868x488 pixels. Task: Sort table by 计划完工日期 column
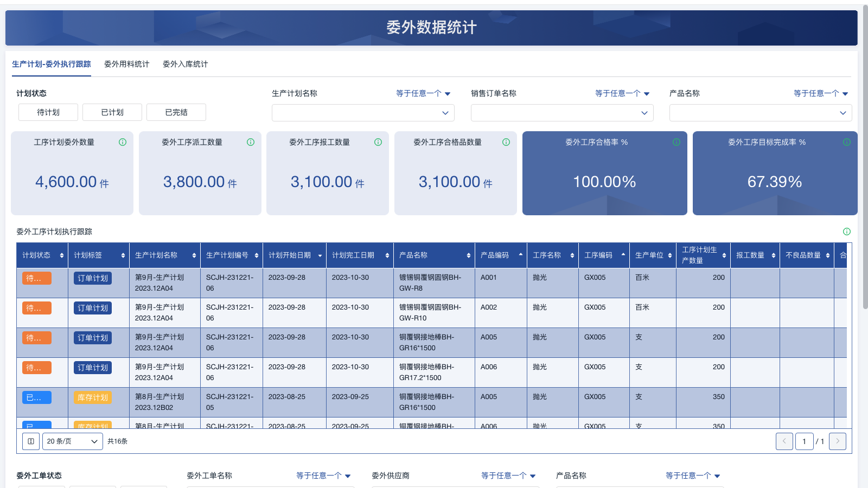387,255
